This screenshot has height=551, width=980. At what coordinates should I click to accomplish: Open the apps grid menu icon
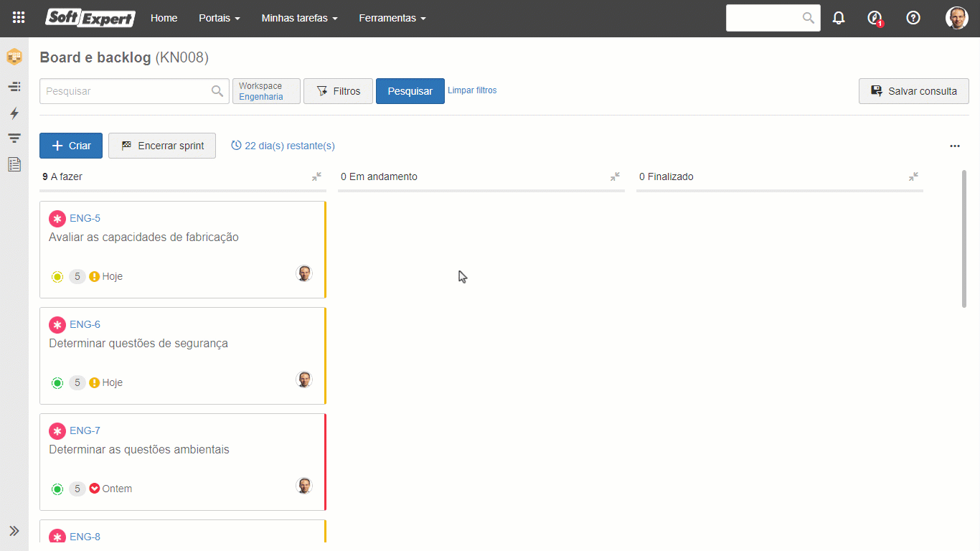(x=19, y=18)
